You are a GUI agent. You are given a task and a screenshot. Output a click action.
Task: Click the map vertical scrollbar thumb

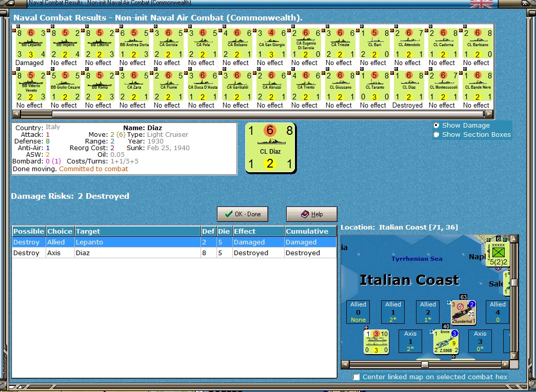pos(513,283)
